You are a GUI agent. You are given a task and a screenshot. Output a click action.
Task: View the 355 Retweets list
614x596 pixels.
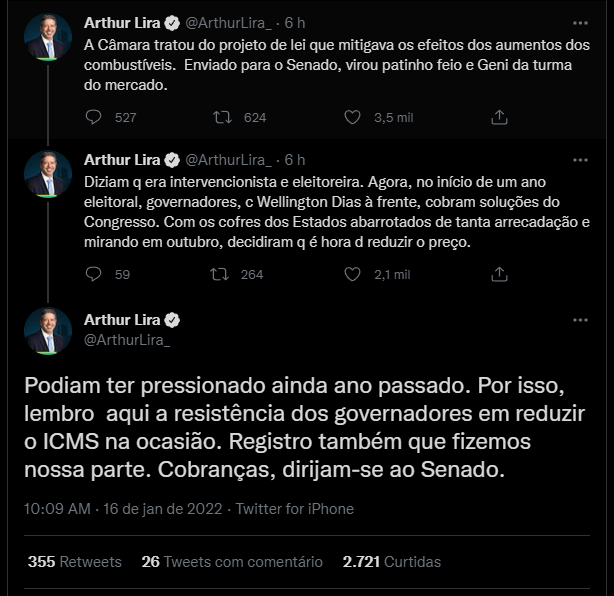pos(74,562)
